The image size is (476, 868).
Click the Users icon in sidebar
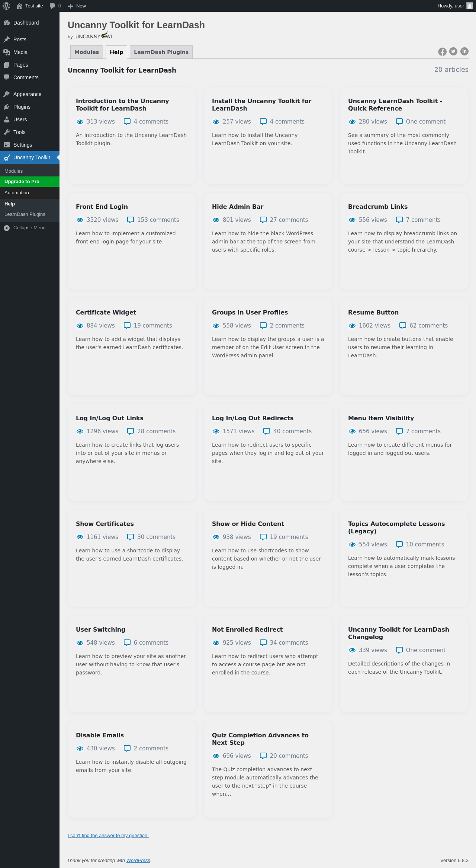click(x=7, y=119)
